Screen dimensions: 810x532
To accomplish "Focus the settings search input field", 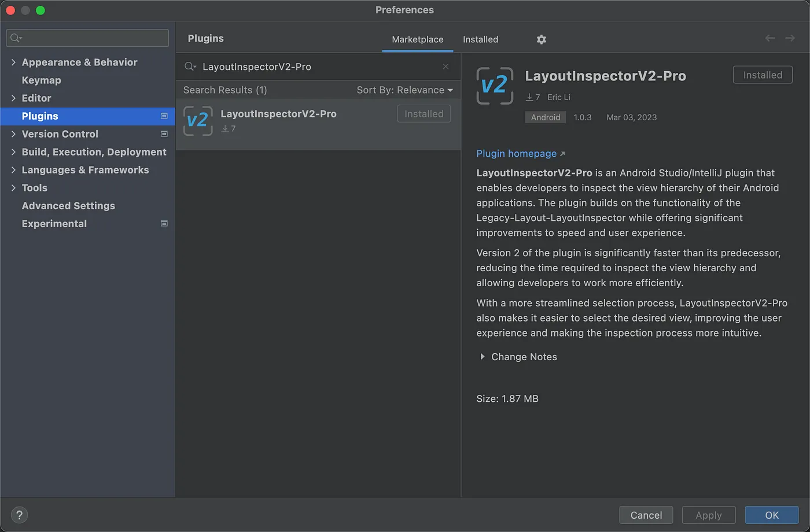I will [87, 38].
